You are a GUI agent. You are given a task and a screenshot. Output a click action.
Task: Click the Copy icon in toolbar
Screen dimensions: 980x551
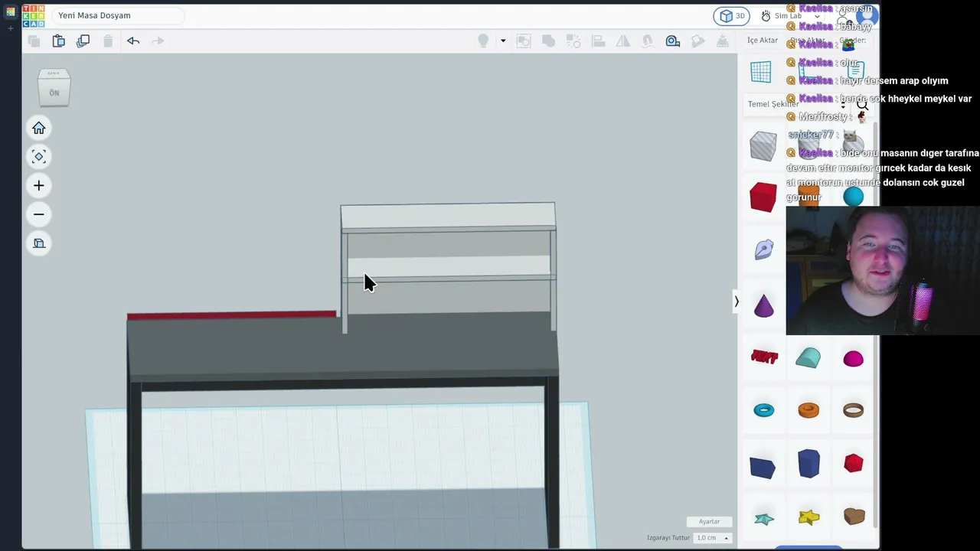pos(34,41)
